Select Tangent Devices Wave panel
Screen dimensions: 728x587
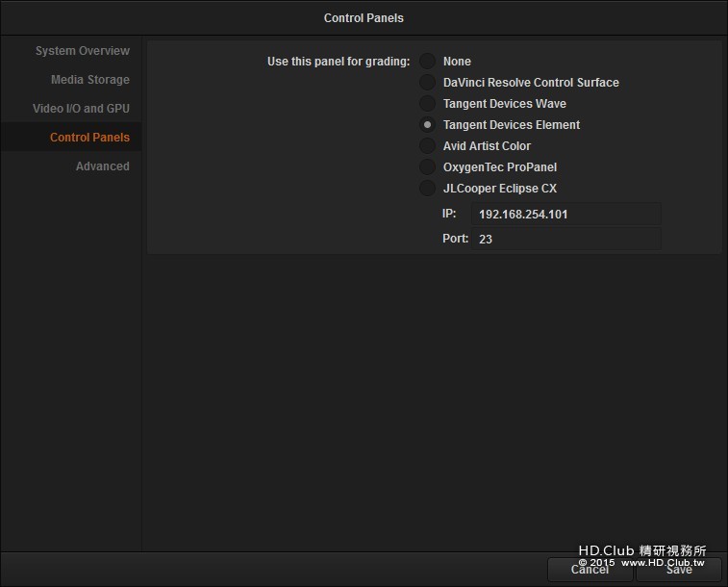[427, 103]
